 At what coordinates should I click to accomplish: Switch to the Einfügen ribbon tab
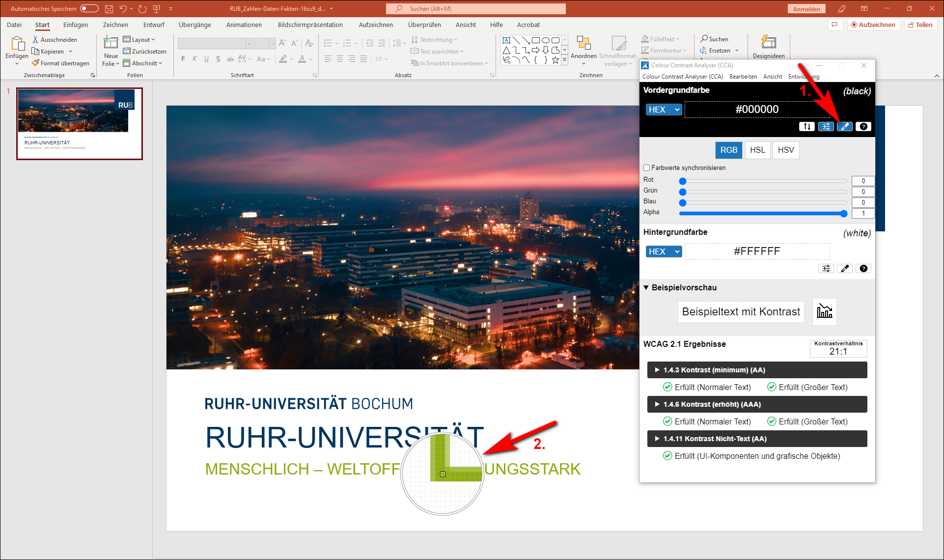pos(75,25)
